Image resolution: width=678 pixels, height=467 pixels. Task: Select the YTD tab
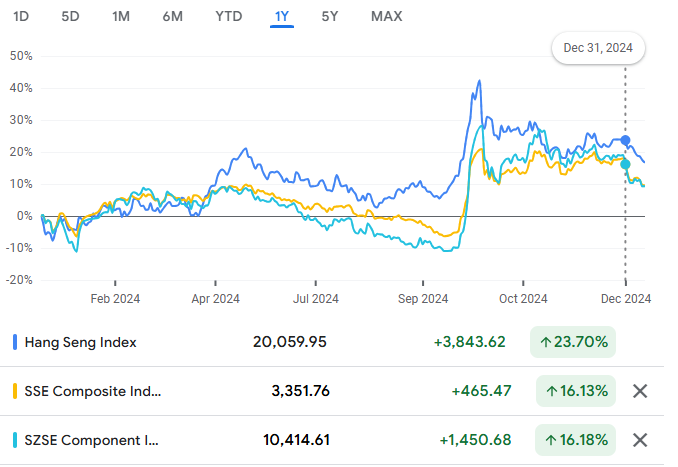(x=228, y=16)
